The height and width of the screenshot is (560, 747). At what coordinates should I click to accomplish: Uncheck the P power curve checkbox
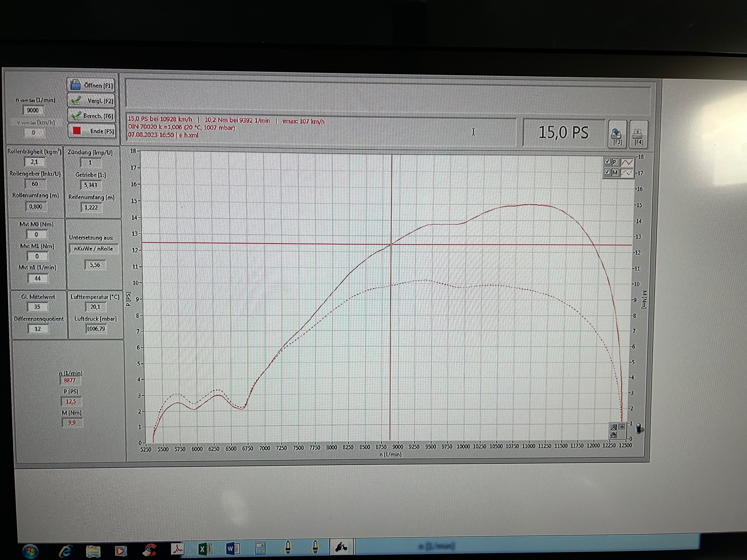tap(607, 161)
